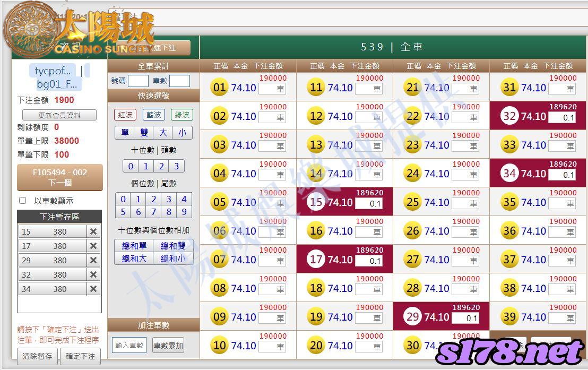Click the selected ball number 15
The width and height of the screenshot is (588, 370).
point(316,202)
